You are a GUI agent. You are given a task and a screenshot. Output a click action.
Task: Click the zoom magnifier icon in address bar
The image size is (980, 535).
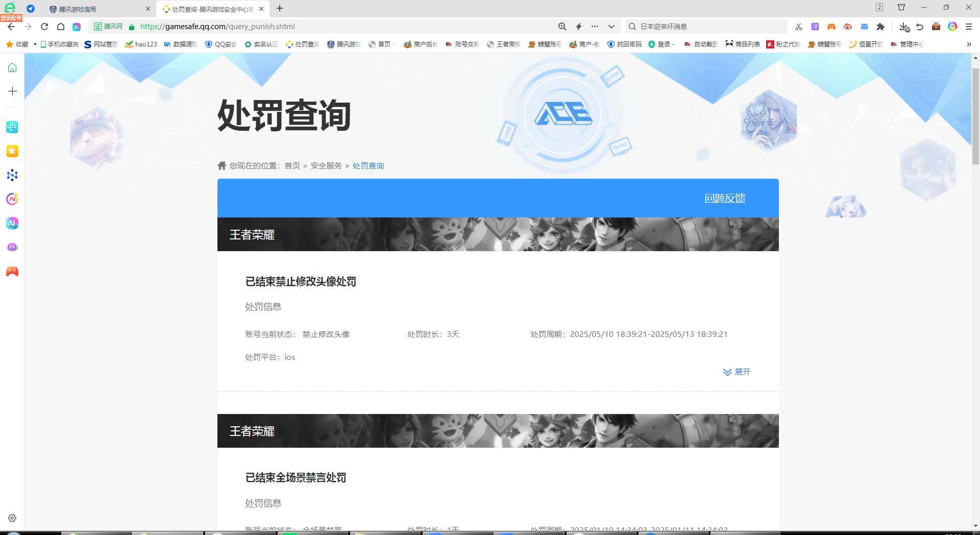(562, 27)
